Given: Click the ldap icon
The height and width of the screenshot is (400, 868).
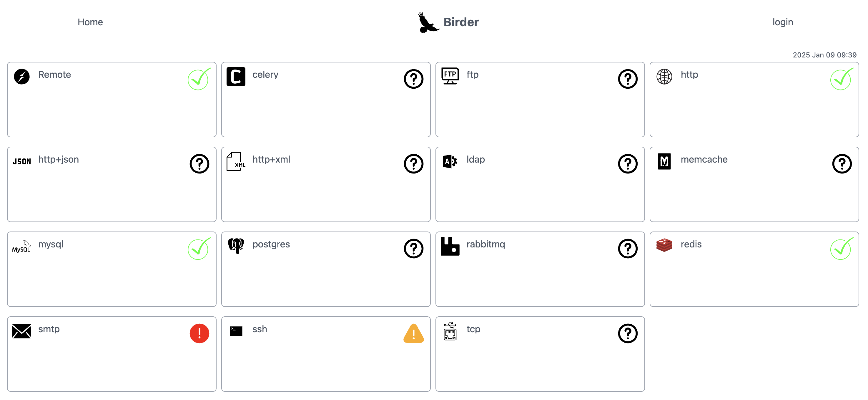Looking at the screenshot, I should click(x=450, y=161).
